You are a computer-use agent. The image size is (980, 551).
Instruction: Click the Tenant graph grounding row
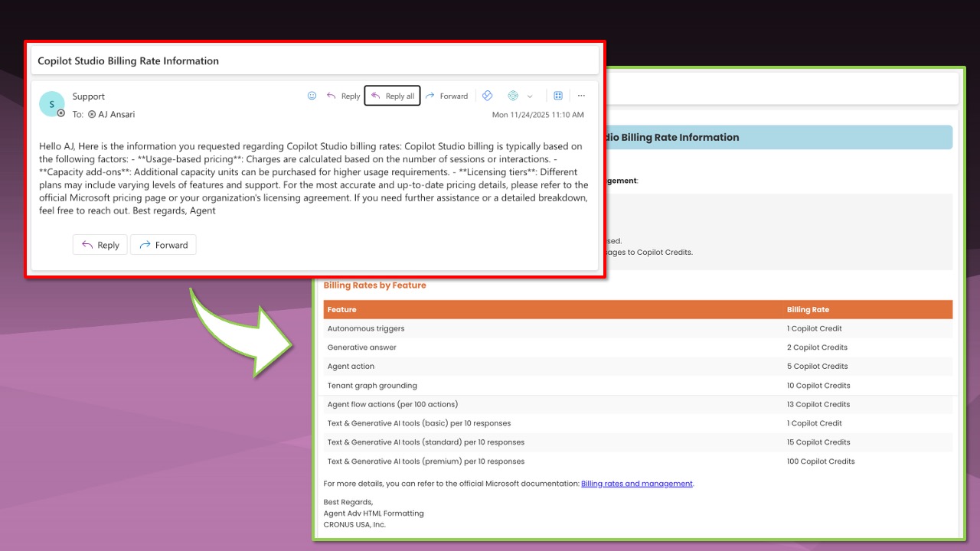click(638, 386)
